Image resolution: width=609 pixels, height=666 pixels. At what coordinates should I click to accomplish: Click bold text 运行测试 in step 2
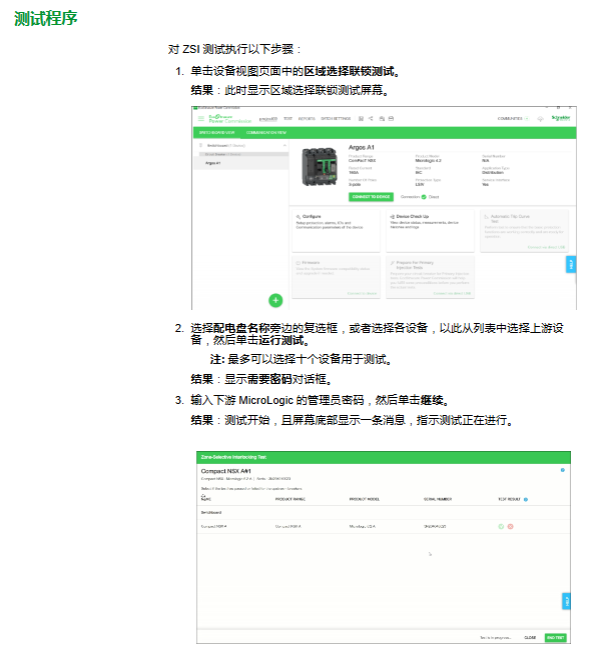point(282,340)
